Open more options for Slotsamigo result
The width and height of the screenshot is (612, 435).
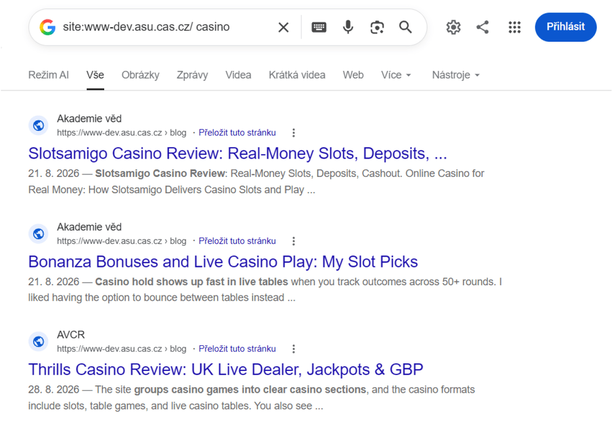pyautogui.click(x=294, y=133)
